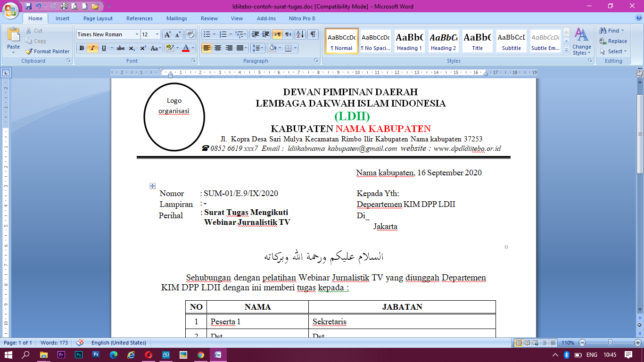Click the Decrease Indent icon
644x362 pixels.
[255, 34]
